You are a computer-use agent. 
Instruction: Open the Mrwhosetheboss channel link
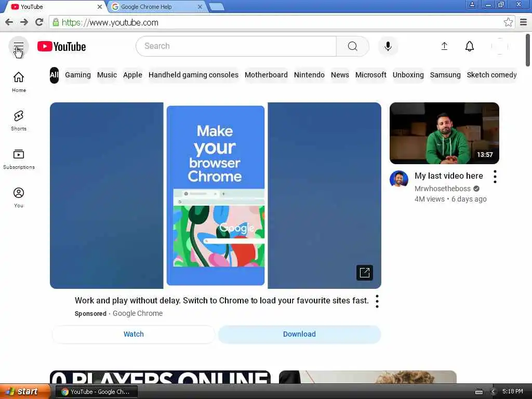tap(443, 189)
